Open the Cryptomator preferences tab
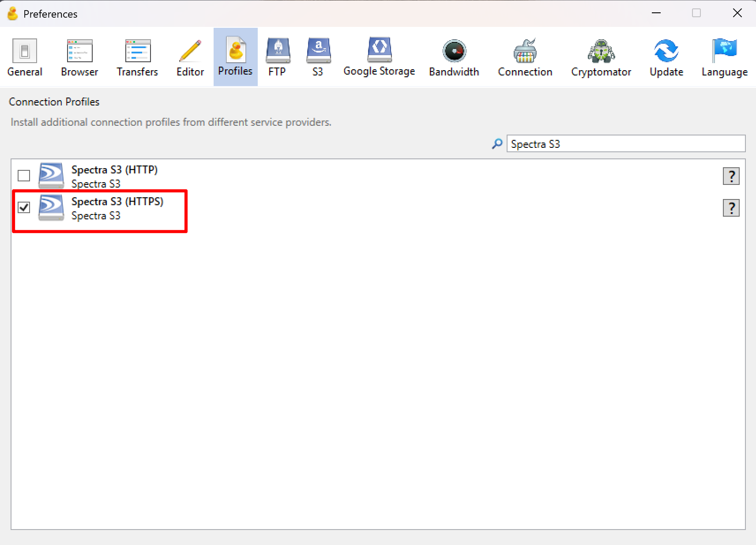The width and height of the screenshot is (756, 545). tap(601, 57)
